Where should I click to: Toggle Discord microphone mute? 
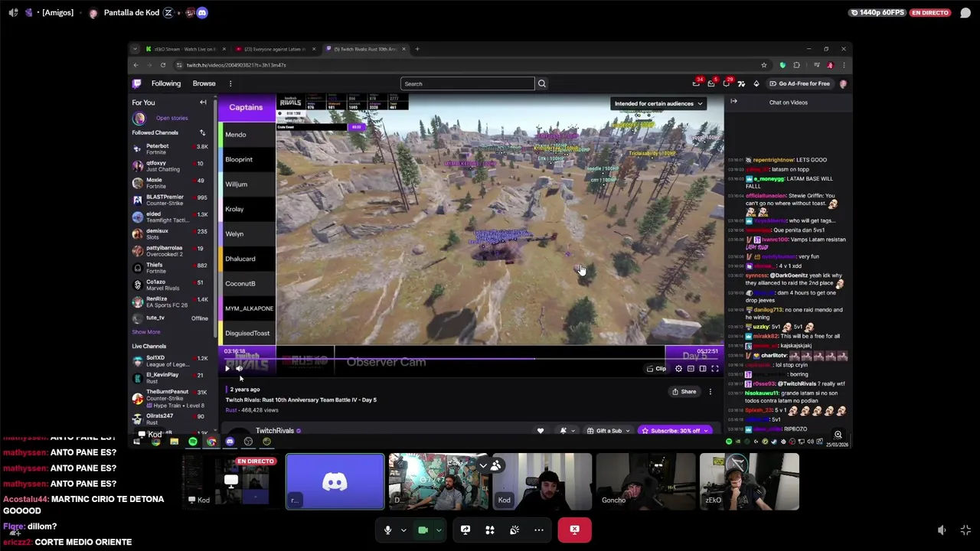[x=387, y=530]
